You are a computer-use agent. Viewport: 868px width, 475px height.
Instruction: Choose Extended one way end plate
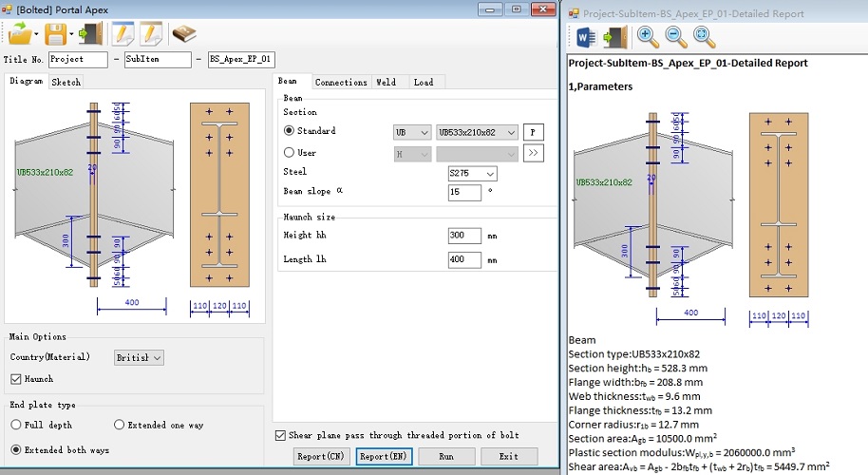tap(119, 425)
